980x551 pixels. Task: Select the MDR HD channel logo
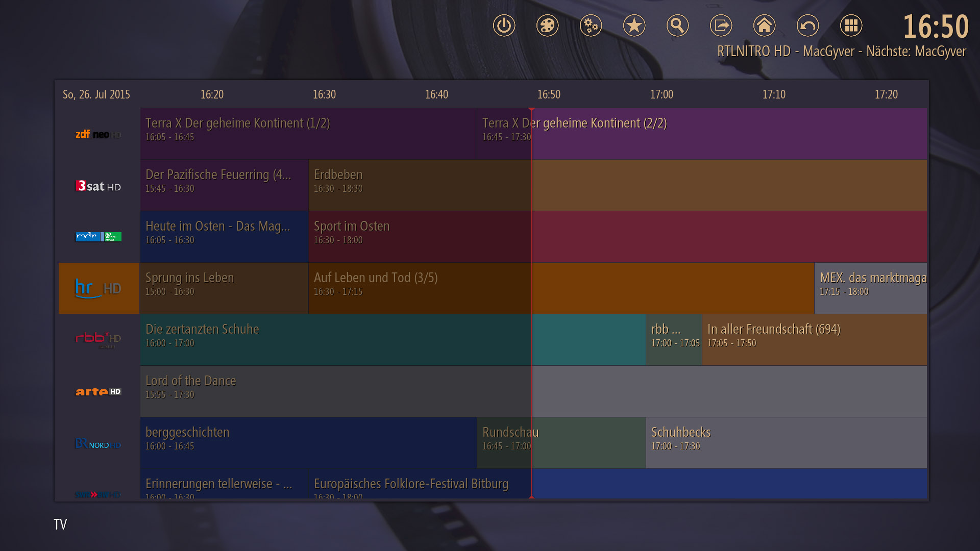(x=99, y=237)
